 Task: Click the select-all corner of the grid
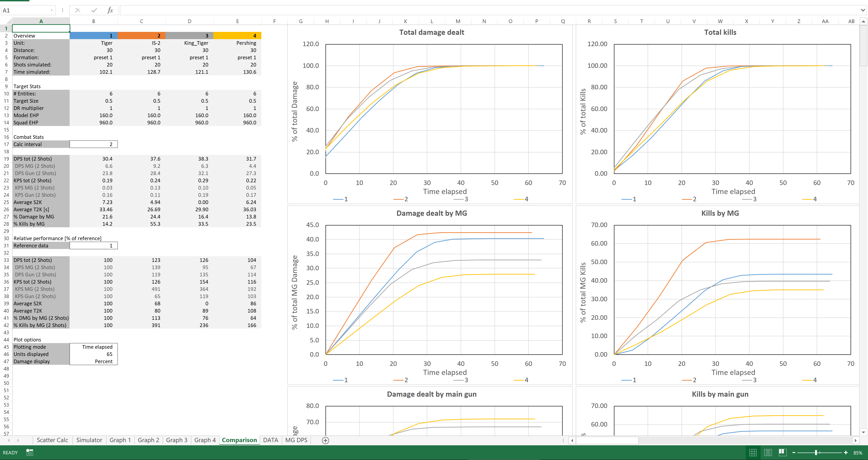pos(6,21)
